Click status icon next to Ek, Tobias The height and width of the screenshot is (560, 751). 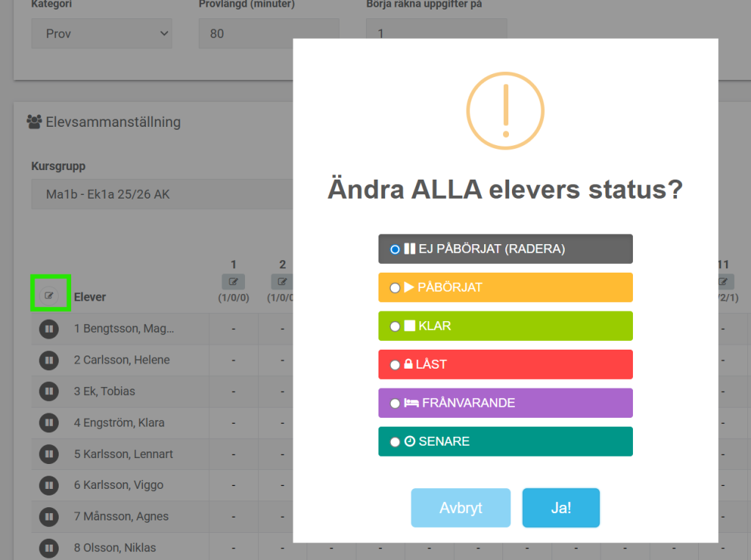click(48, 391)
